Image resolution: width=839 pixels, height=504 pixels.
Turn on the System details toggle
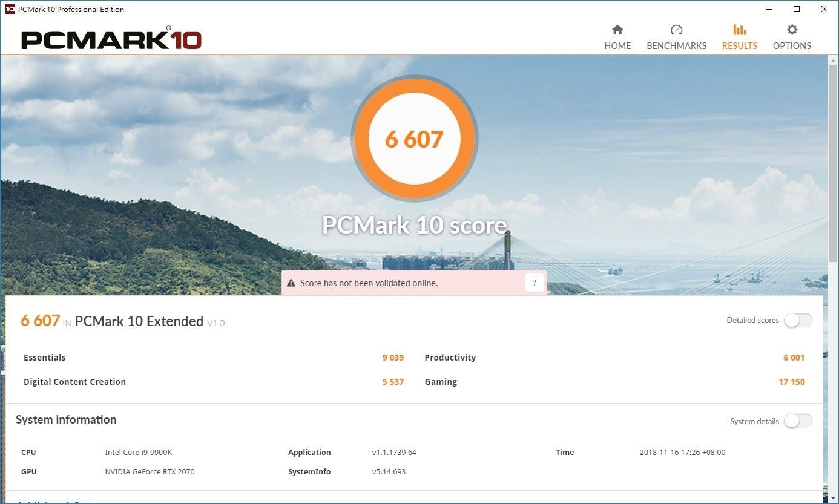(x=798, y=421)
